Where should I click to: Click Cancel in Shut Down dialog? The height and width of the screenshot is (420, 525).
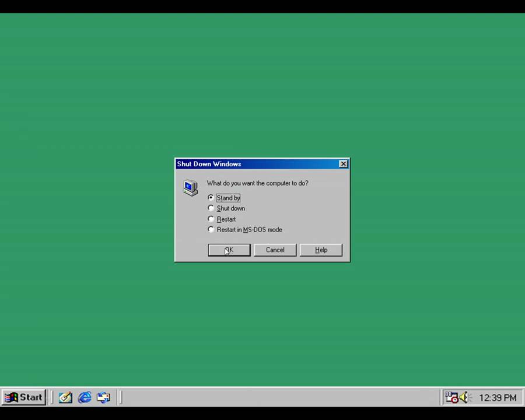(x=275, y=250)
